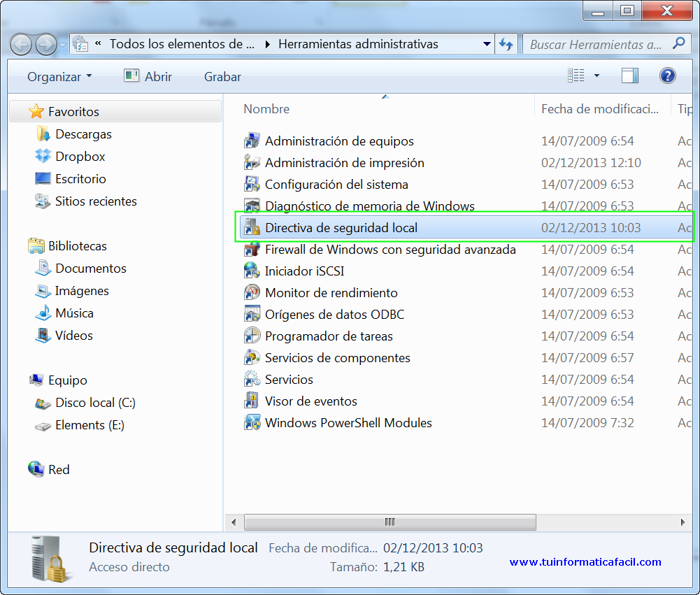Click the Forward navigation arrow button
700x595 pixels.
pos(46,45)
